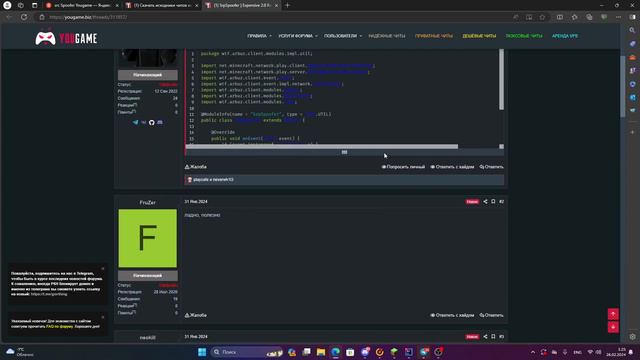This screenshot has height=360, width=640.
Task: Click Попросить личный under first post
Action: (x=403, y=167)
